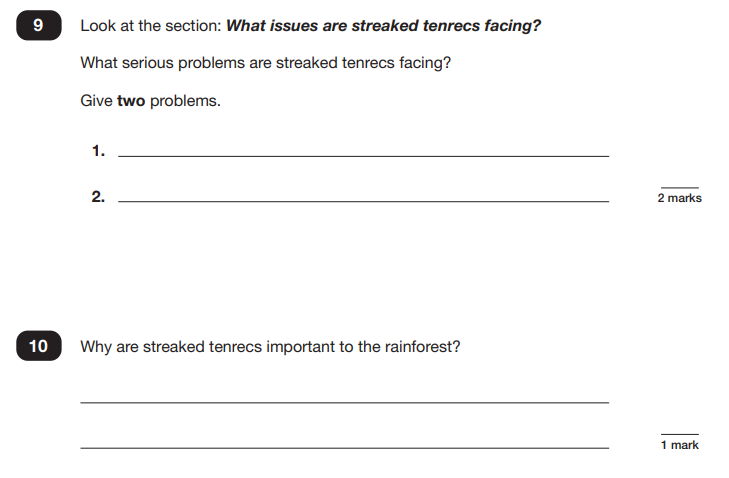
Task: Click the second answer line for question 9
Action: click(364, 201)
